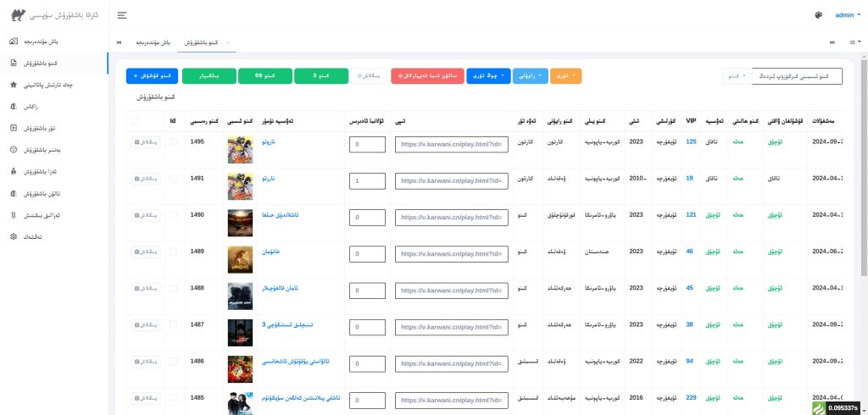Click the blue add movie button

point(151,76)
